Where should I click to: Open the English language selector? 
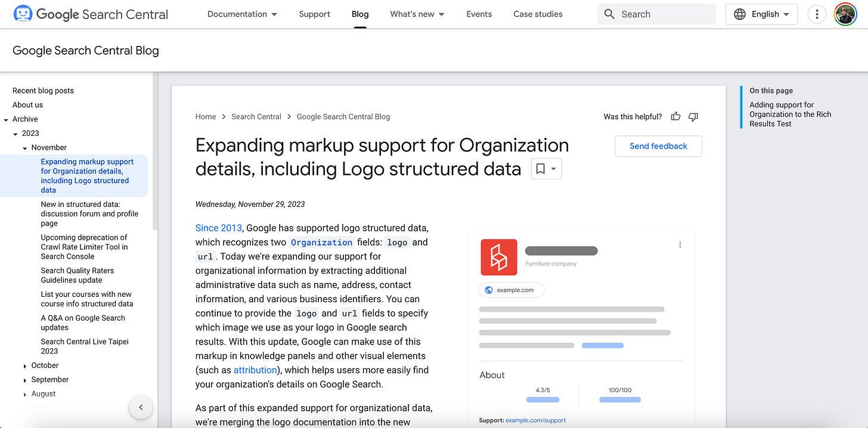click(x=761, y=14)
